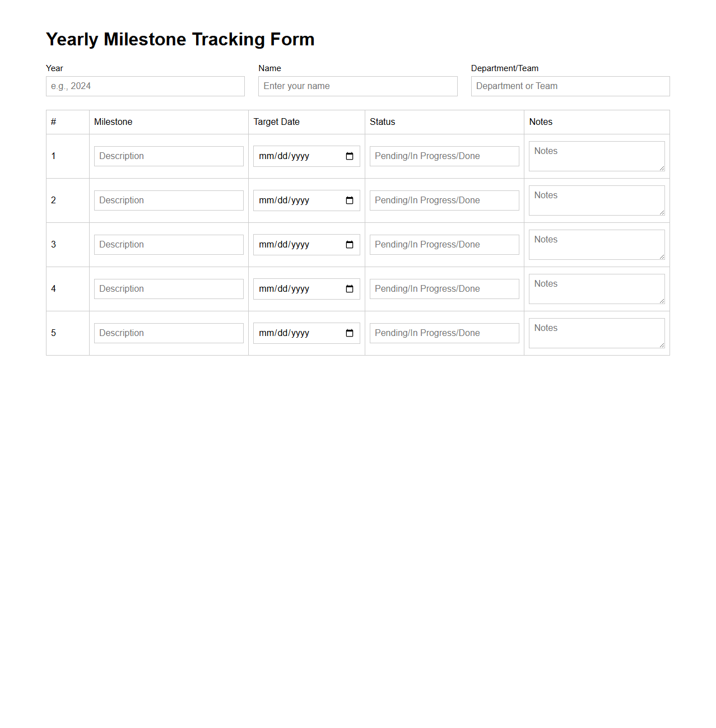Open the calendar icon on milestone 2 row
Viewport: 716px width, 728px height.
pos(350,200)
